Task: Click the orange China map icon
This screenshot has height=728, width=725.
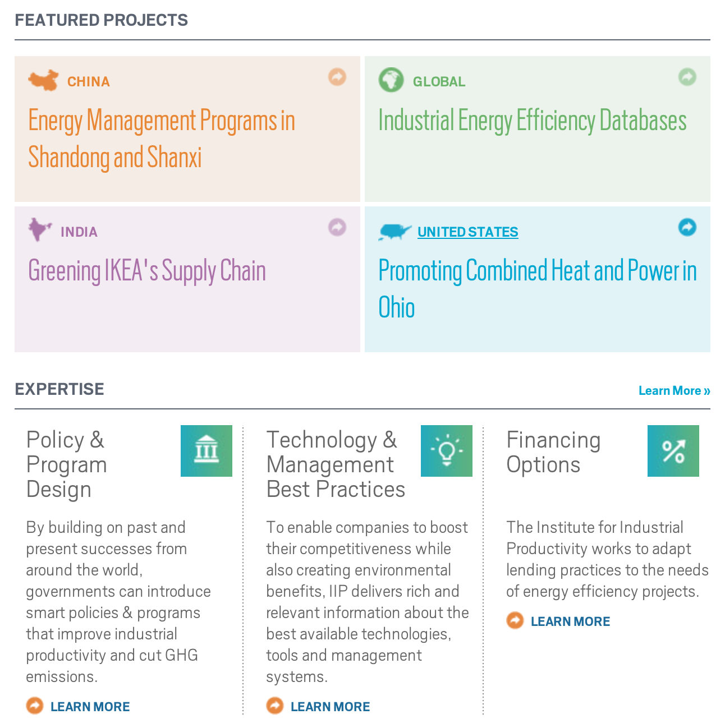Action: (x=43, y=80)
